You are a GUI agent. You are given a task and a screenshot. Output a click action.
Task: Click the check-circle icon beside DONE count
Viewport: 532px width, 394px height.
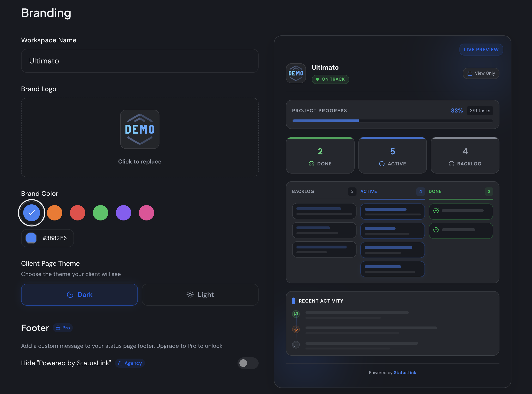311,164
